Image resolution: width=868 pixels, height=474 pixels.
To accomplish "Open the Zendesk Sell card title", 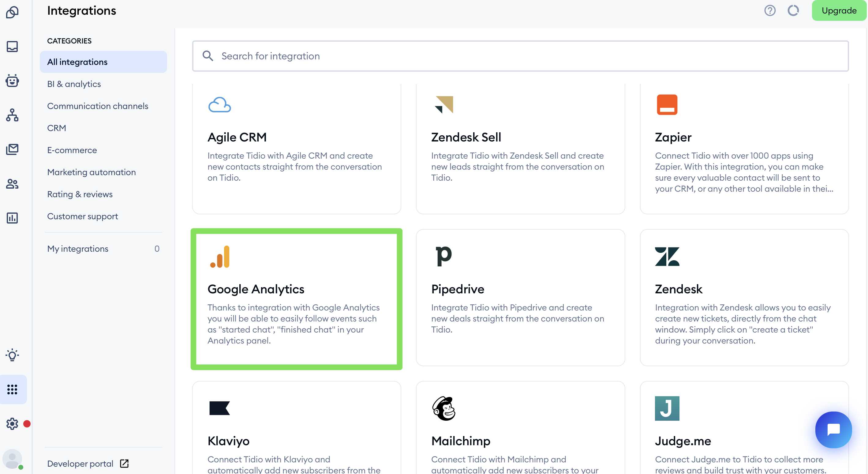I will pos(466,137).
